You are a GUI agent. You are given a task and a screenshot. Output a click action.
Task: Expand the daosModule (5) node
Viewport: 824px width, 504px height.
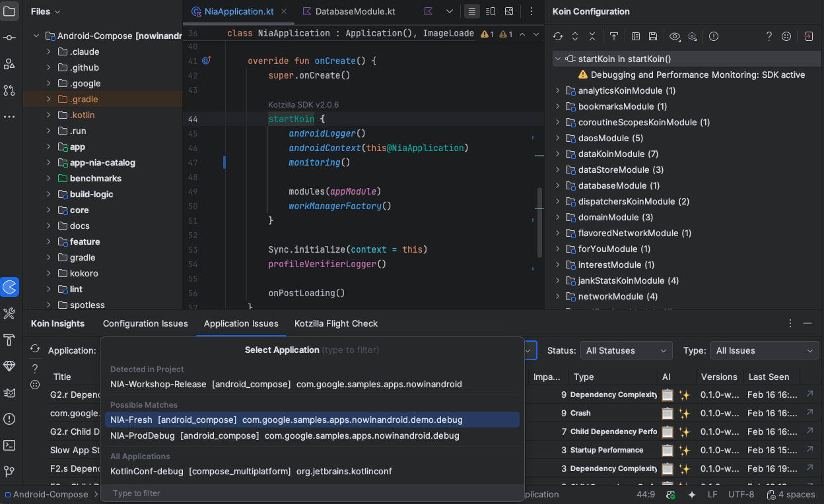(x=557, y=139)
